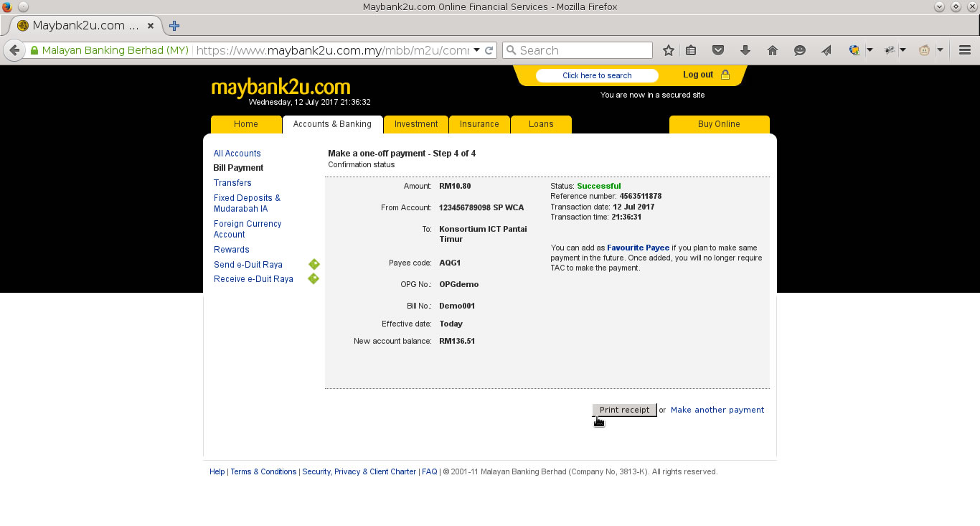Click the Send e-Duit Raya green diamond icon
The image size is (980, 526).
pyautogui.click(x=314, y=264)
